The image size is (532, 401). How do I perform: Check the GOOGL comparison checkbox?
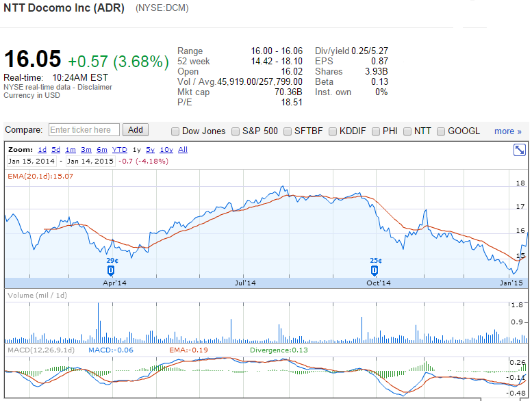[x=441, y=131]
